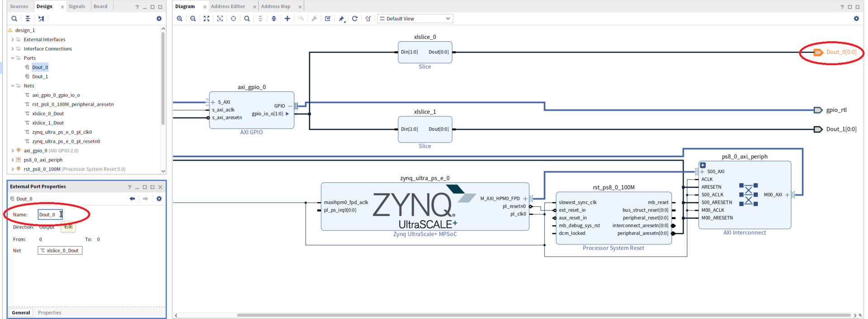Click the diagram horizontal scrollbar
Screen dimensions: 868x319
point(543,315)
